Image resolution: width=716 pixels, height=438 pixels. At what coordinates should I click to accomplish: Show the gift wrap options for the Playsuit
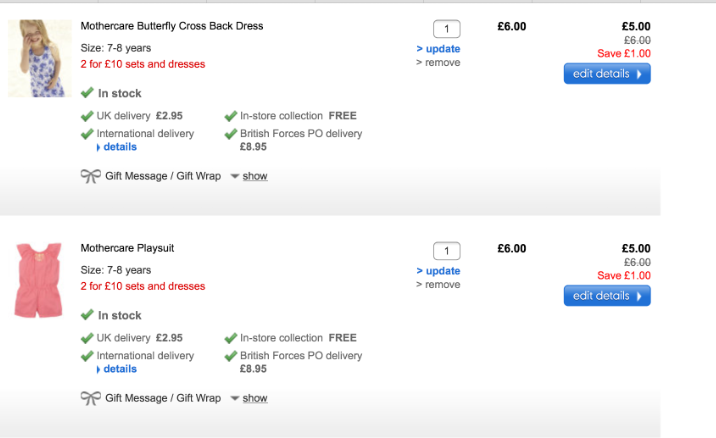click(x=255, y=398)
